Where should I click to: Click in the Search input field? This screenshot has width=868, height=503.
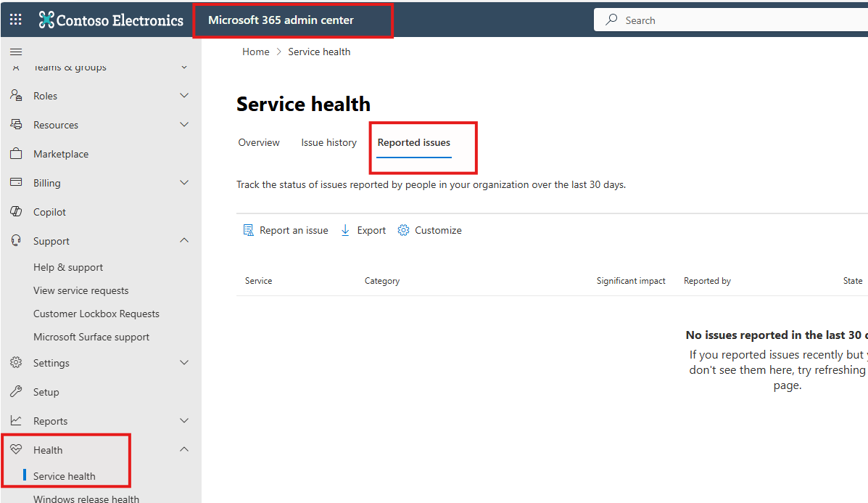pyautogui.click(x=731, y=20)
